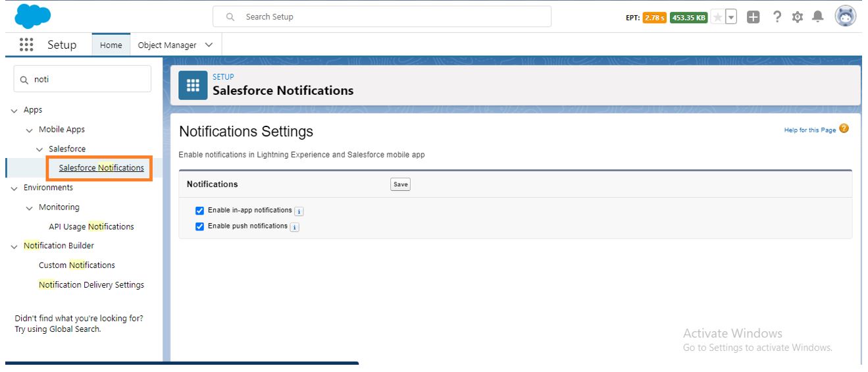The image size is (868, 372).
Task: Expand Object Manager tab dropdown chevron
Action: point(209,45)
